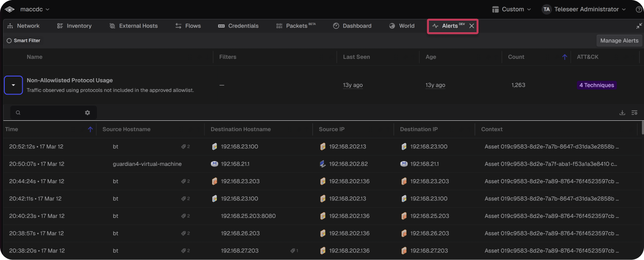
Task: Click device icon beside destination IP 192.168.25.203
Action: (404, 216)
